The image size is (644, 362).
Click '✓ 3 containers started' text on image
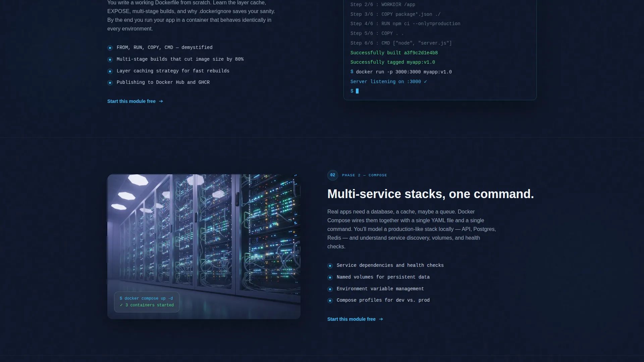pyautogui.click(x=147, y=305)
